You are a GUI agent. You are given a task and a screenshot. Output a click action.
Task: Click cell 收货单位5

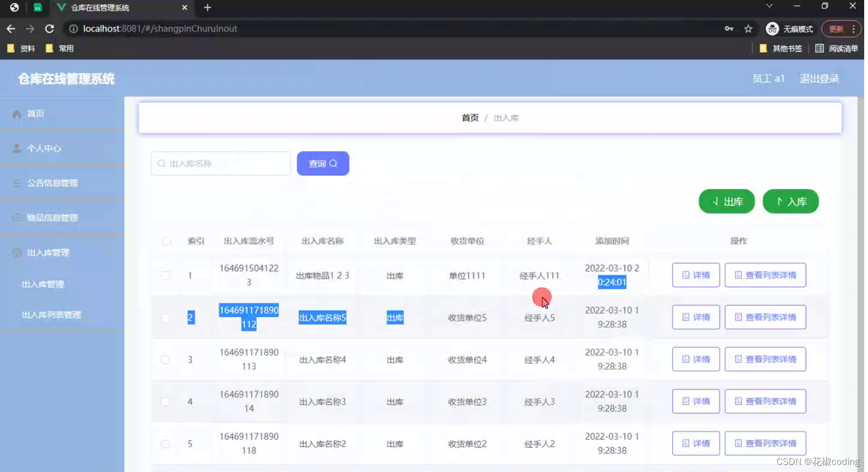[467, 317]
